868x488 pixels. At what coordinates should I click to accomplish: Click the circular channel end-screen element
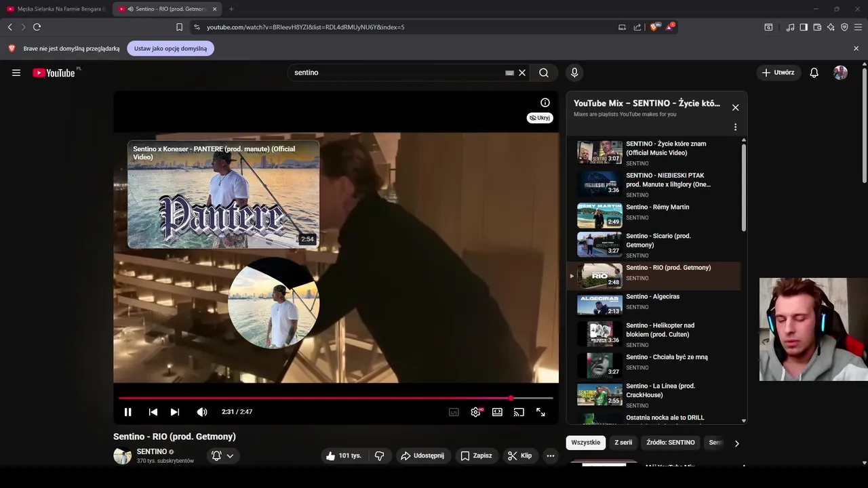coord(273,303)
